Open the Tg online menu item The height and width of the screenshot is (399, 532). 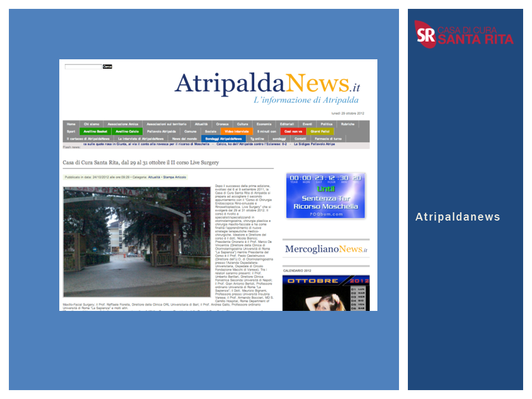click(257, 139)
